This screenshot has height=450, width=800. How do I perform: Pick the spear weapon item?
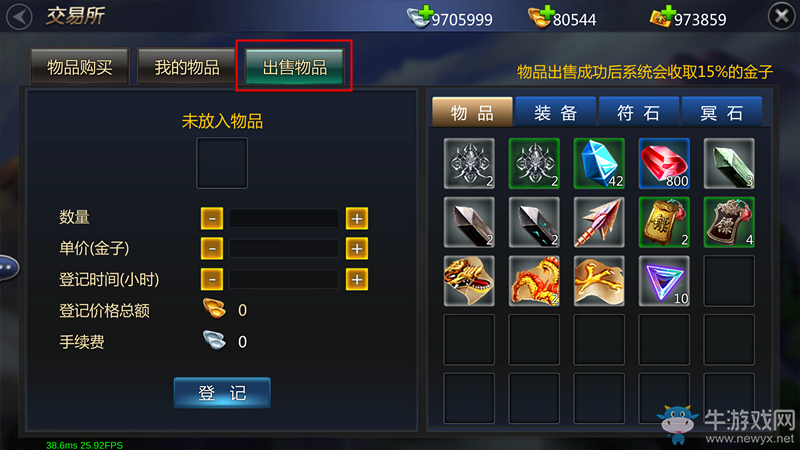coord(599,222)
